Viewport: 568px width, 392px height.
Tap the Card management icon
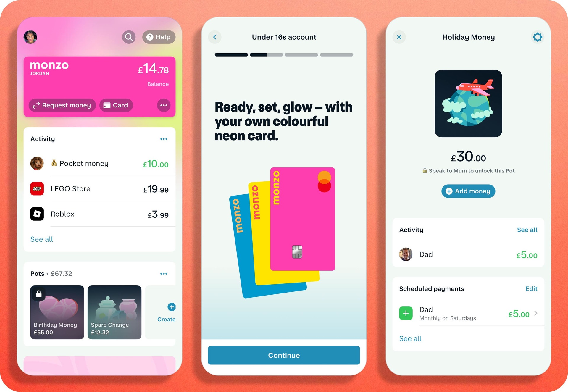[116, 105]
